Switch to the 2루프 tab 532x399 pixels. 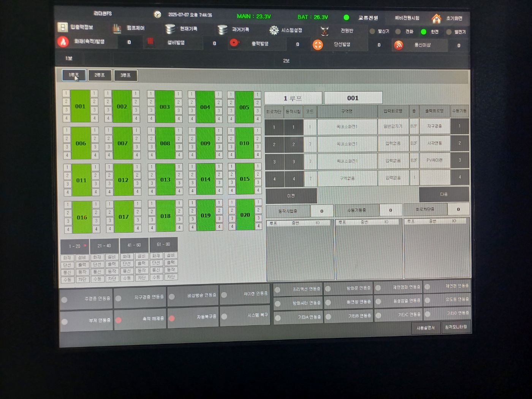click(100, 75)
